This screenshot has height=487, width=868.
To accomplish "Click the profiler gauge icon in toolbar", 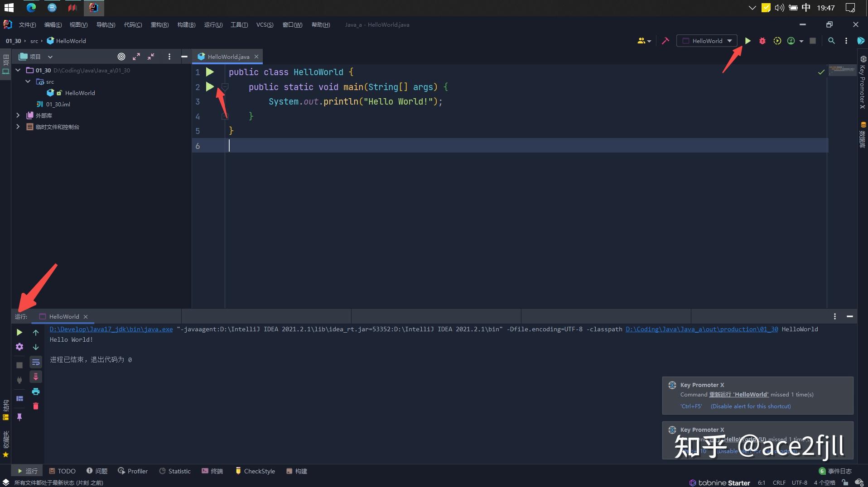I will pyautogui.click(x=791, y=41).
